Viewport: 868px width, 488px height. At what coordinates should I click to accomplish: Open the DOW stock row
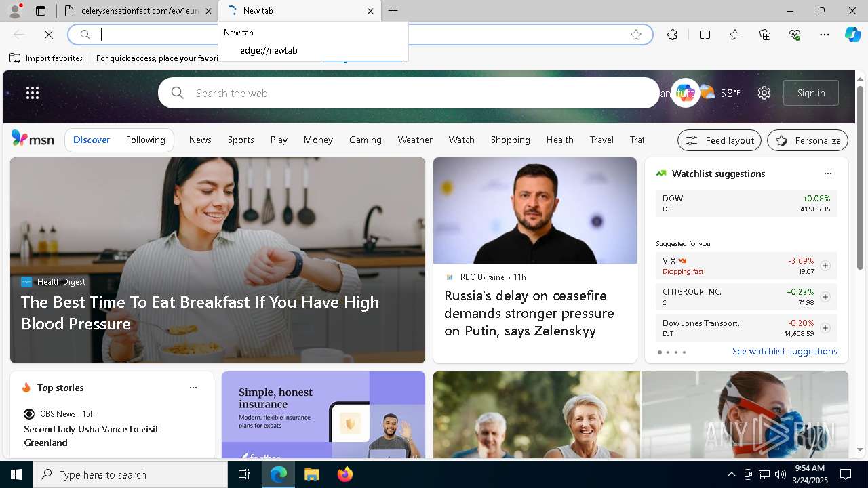746,203
